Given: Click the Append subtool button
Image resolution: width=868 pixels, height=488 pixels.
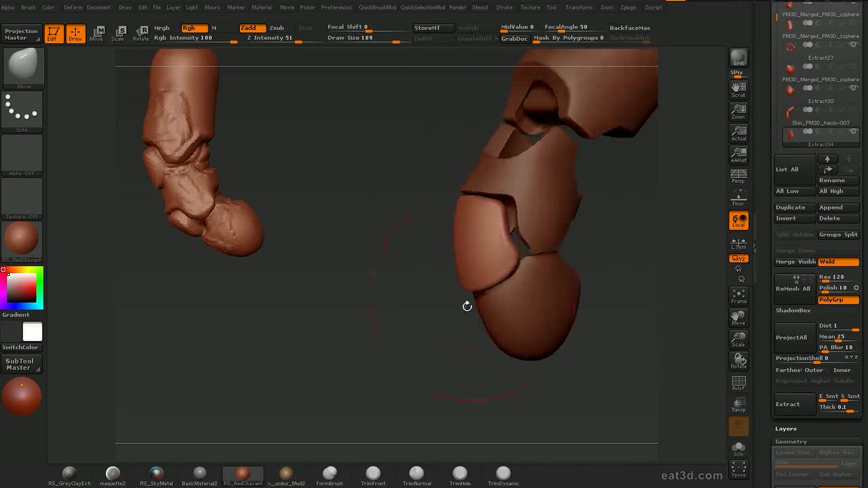Looking at the screenshot, I should pyautogui.click(x=838, y=207).
